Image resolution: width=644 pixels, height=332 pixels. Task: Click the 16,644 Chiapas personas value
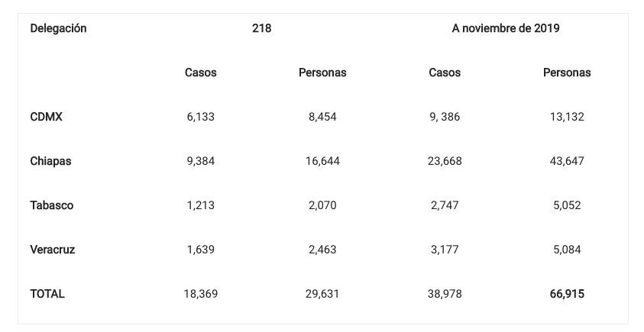point(322,161)
